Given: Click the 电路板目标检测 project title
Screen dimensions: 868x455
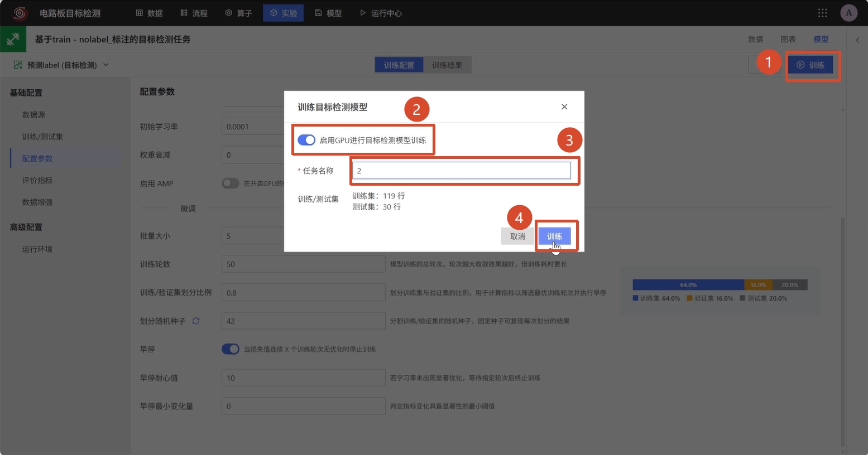Looking at the screenshot, I should tap(70, 13).
